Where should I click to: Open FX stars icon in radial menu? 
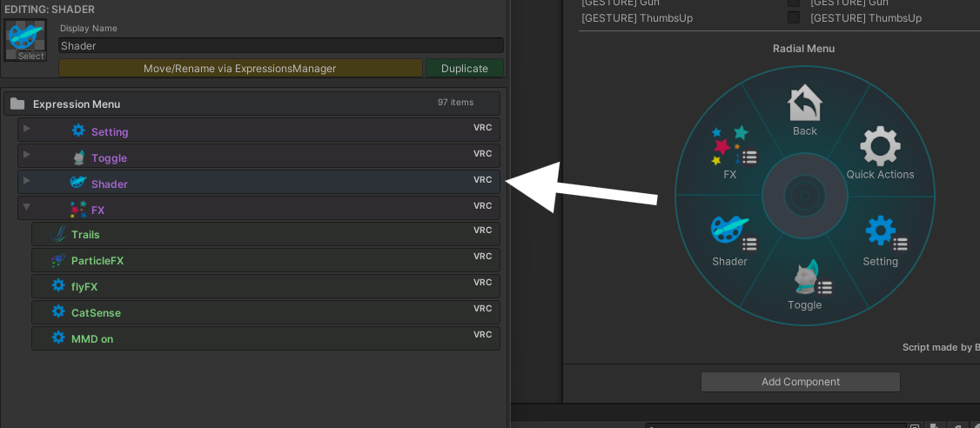pos(729,145)
